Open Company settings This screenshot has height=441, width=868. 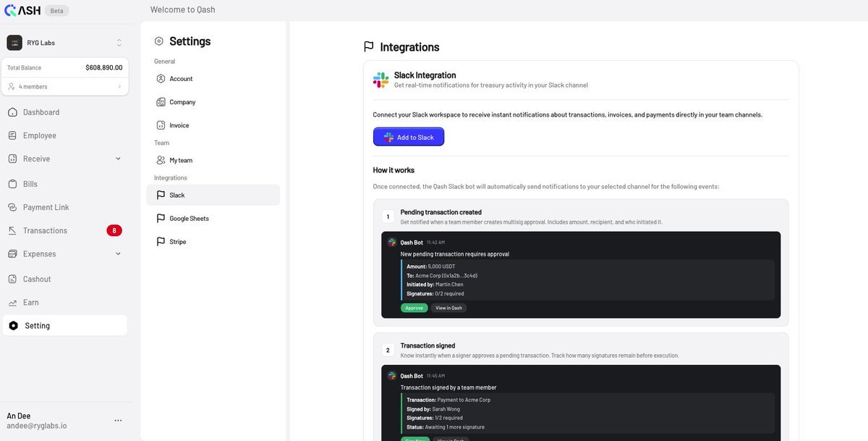pos(182,102)
